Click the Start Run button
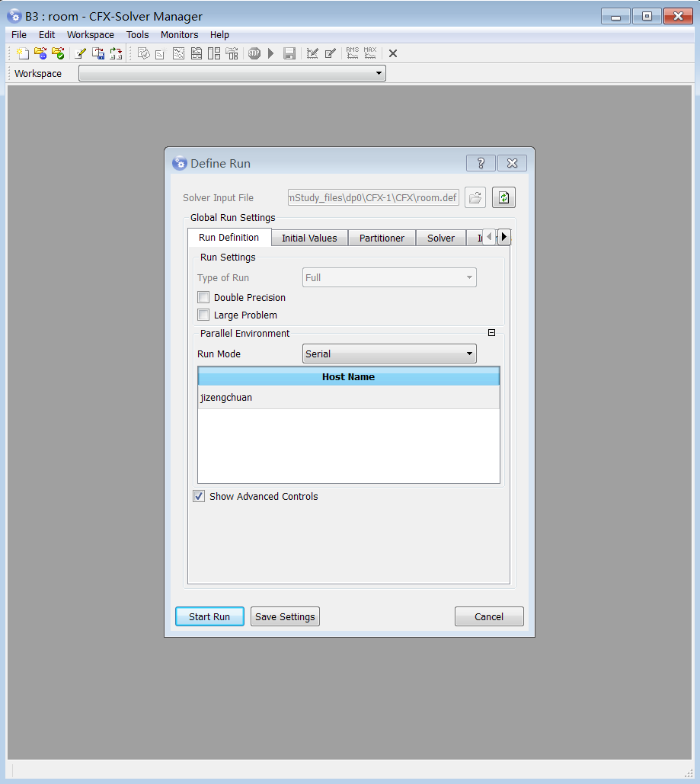Viewport: 700px width, 784px height. tap(209, 616)
